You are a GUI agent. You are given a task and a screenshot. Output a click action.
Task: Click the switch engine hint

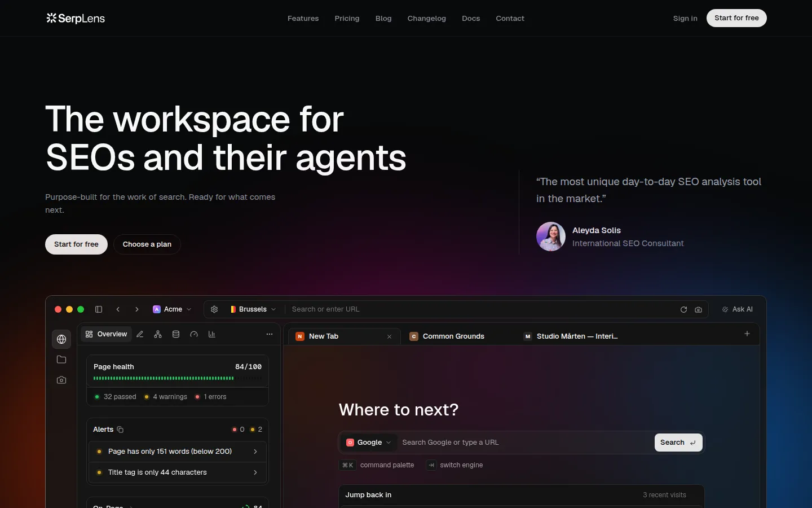pos(454,465)
